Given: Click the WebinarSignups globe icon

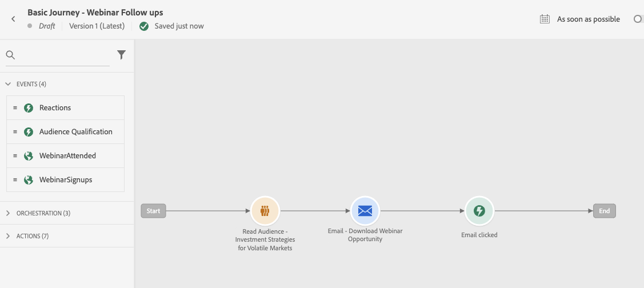Looking at the screenshot, I should [x=29, y=180].
